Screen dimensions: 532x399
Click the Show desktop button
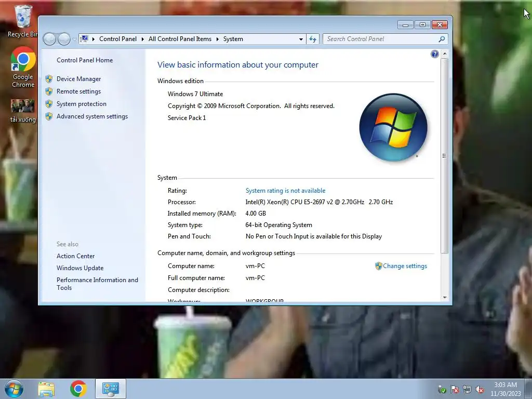tap(528, 389)
